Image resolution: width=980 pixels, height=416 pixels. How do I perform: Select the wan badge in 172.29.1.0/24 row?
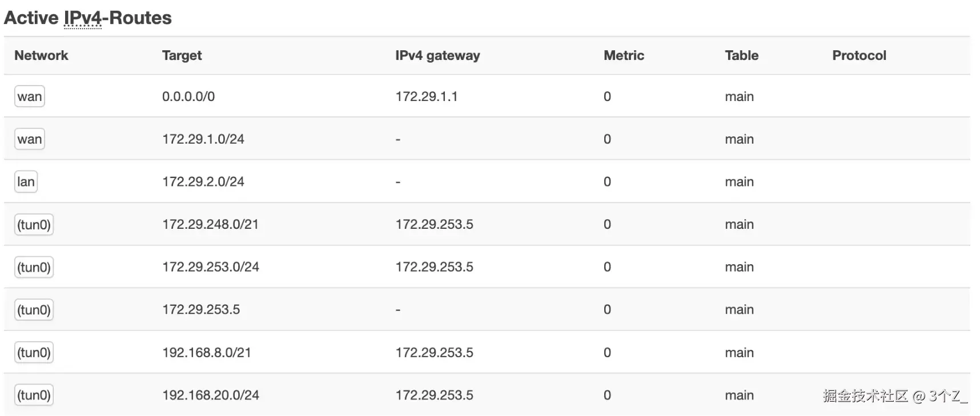tap(29, 139)
